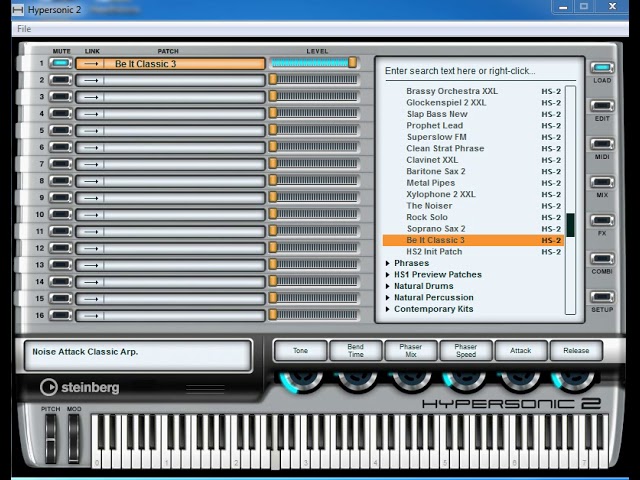The width and height of the screenshot is (640, 480).
Task: Mute channel 9
Action: pyautogui.click(x=60, y=198)
